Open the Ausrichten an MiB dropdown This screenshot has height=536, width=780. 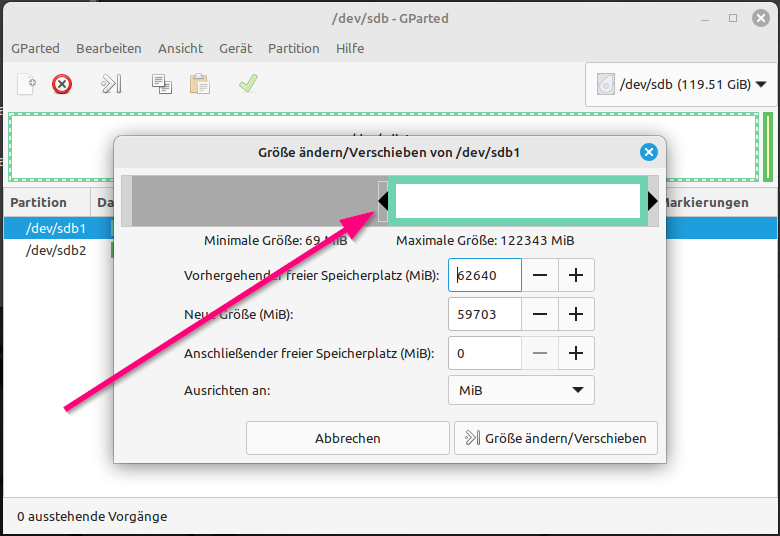point(521,390)
